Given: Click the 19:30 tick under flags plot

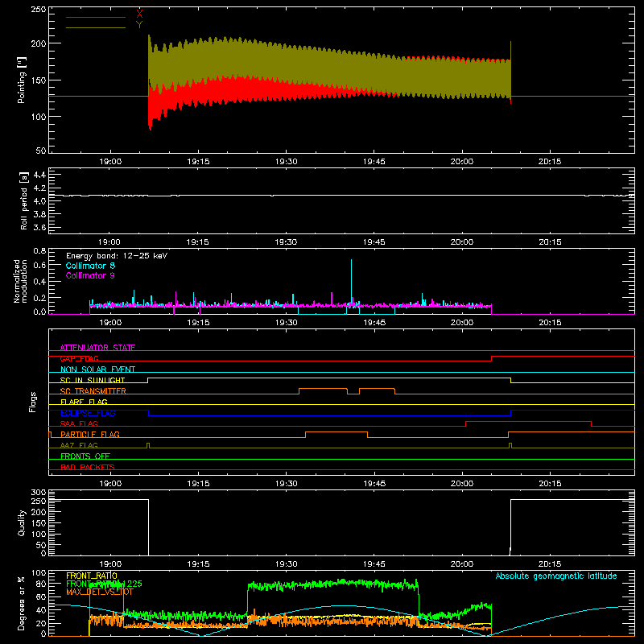Looking at the screenshot, I should point(287,484).
